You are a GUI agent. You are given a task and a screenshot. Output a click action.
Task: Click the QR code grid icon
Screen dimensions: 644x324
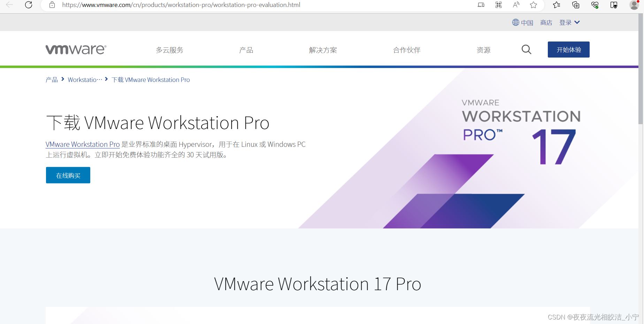click(499, 5)
